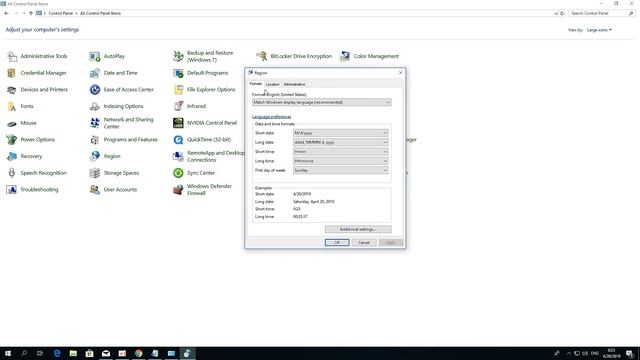Open Speech Recognition
The height and width of the screenshot is (360, 640).
(37, 173)
